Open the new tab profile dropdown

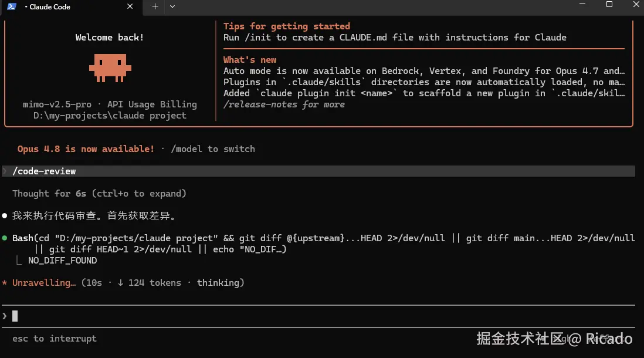click(x=172, y=6)
